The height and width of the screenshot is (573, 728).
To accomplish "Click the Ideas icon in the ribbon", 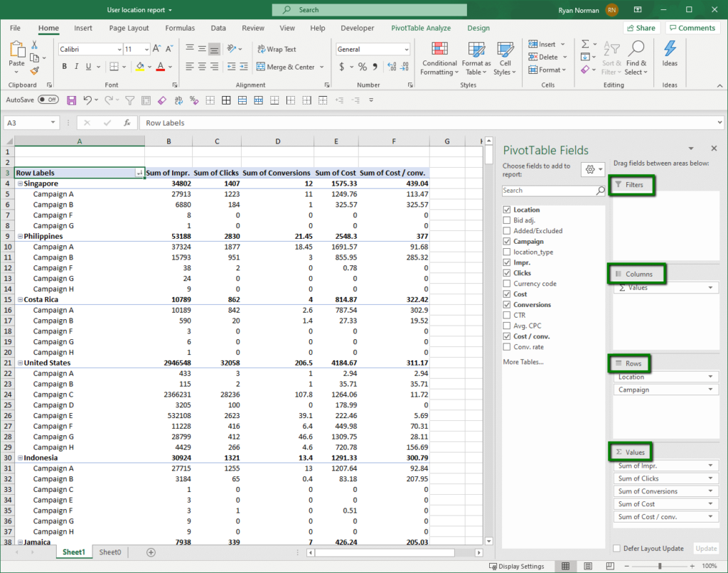I will 669,57.
